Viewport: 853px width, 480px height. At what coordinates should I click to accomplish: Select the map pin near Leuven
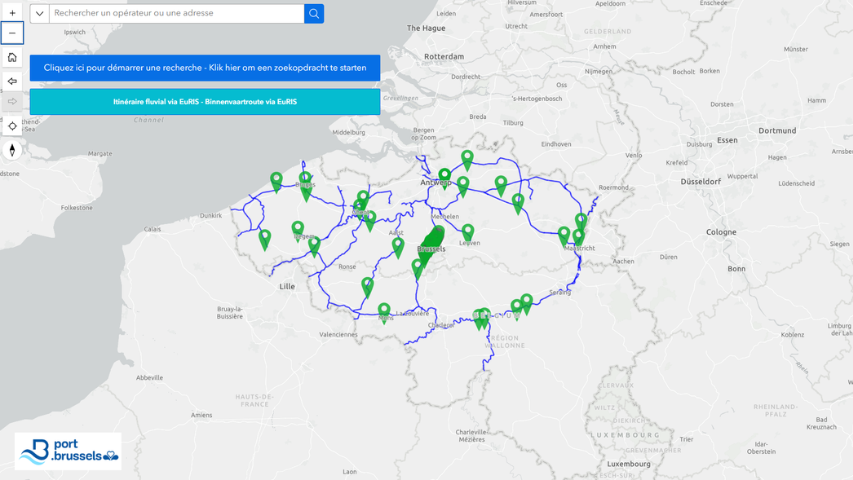click(x=467, y=232)
